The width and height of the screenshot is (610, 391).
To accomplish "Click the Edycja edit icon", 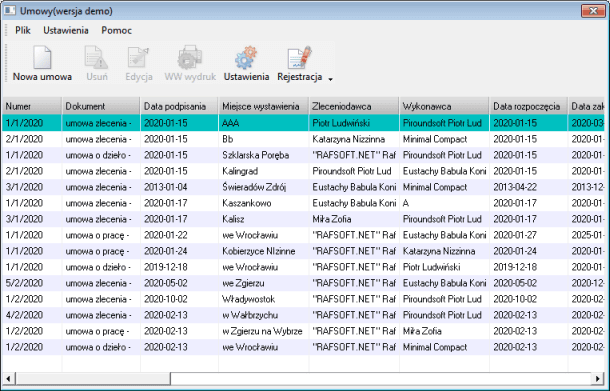I will point(138,57).
